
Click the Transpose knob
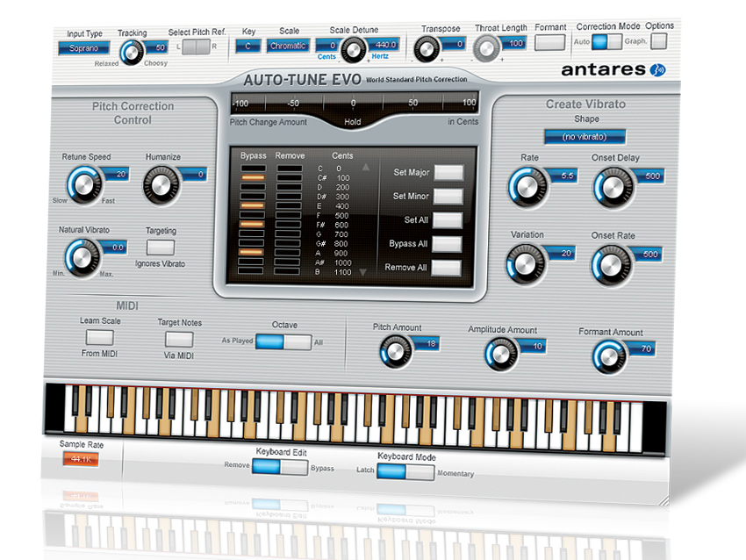427,49
